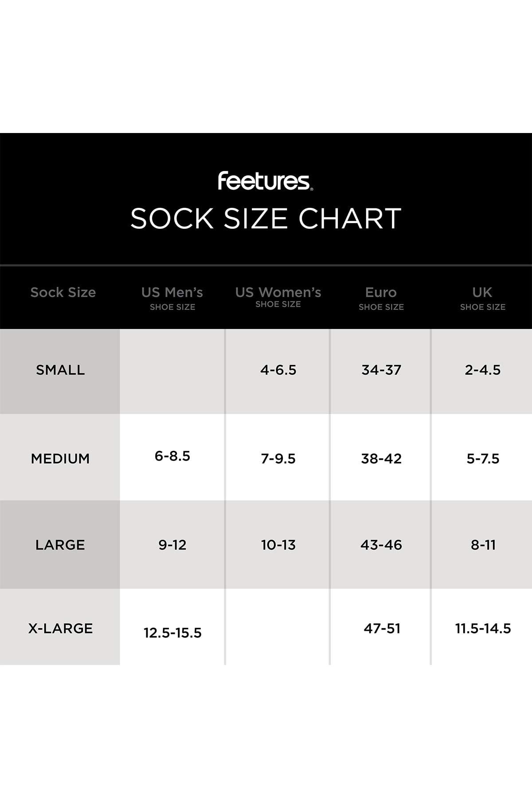Select the Sock Size column header
This screenshot has height=798, width=532.
[63, 293]
